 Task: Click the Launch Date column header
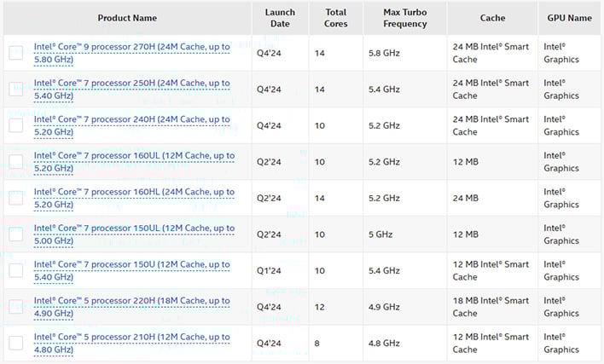pyautogui.click(x=280, y=18)
